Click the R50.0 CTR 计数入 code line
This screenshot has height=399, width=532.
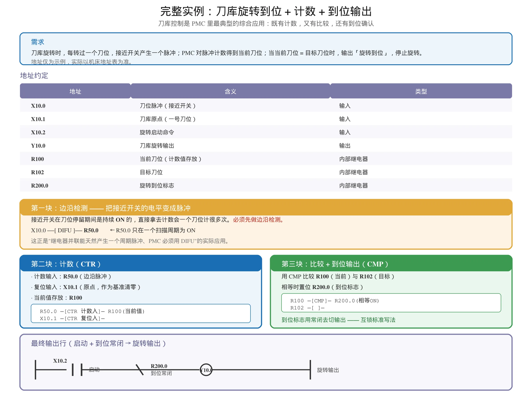92,311
